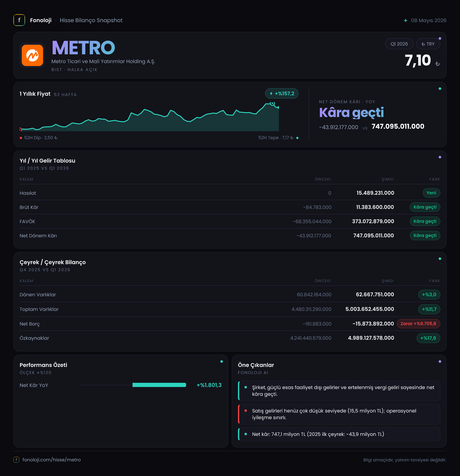Click the 1 Yıllık Fiyat area chart
This screenshot has width=460, height=476.
point(149,117)
